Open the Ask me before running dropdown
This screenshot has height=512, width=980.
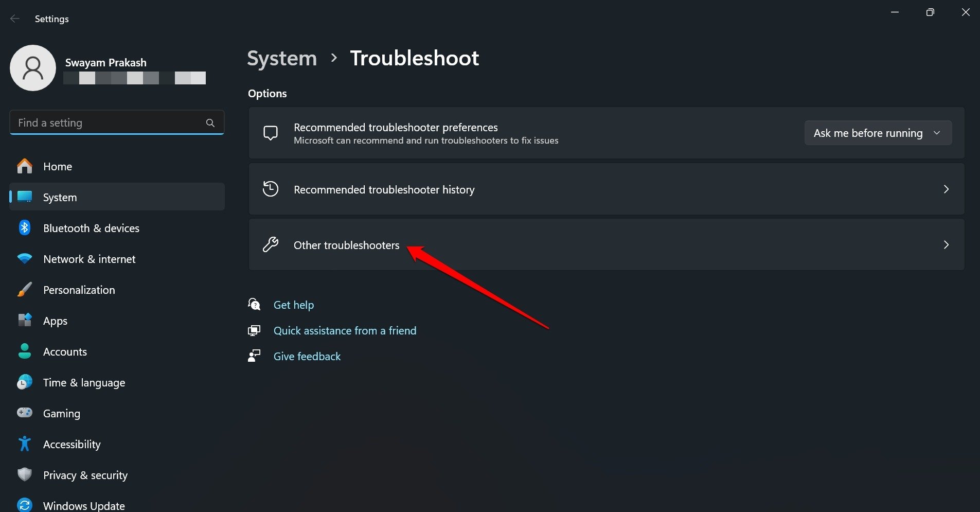878,133
